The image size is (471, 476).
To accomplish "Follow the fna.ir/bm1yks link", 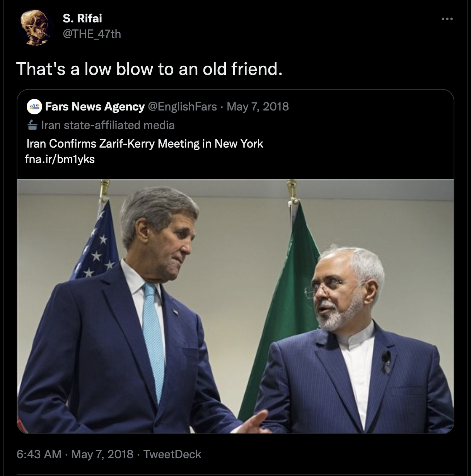I will tap(60, 159).
